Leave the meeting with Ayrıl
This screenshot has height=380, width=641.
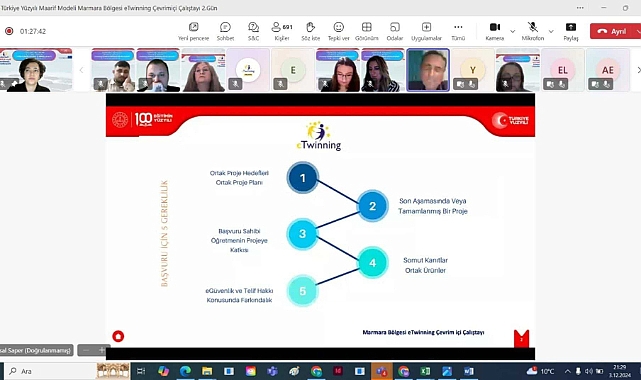(612, 31)
